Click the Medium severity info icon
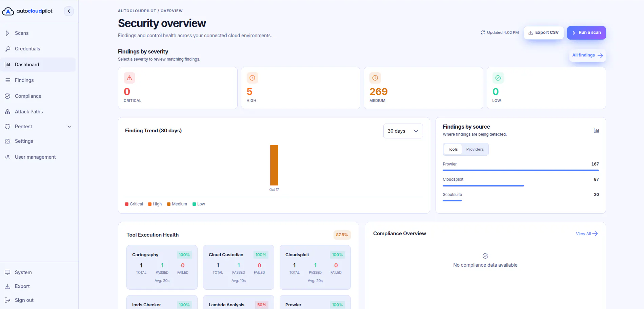 (x=375, y=78)
